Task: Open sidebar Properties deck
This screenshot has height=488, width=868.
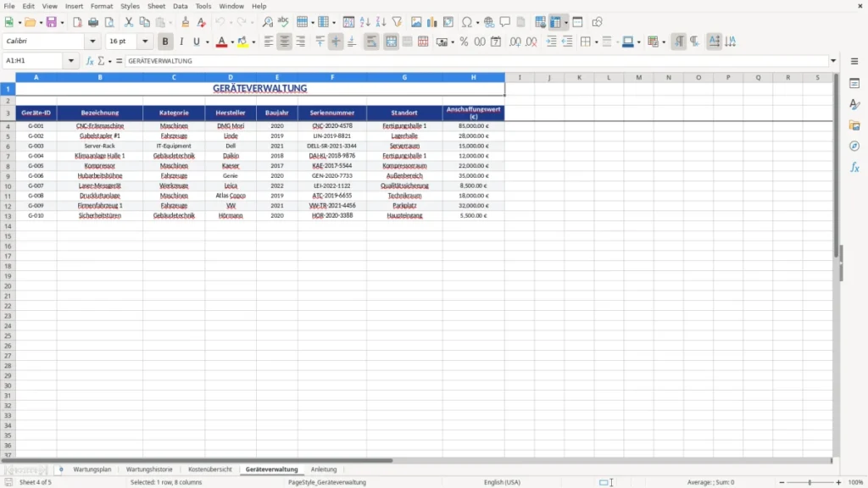Action: (854, 83)
